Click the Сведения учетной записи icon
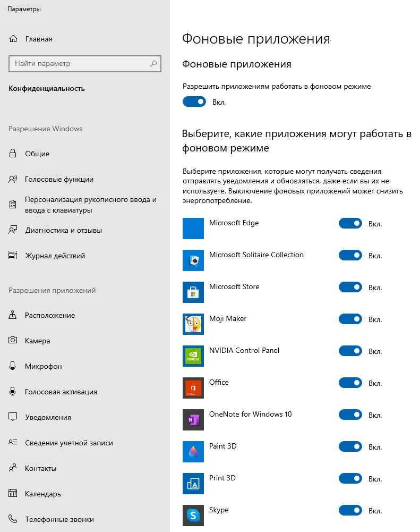 point(13,442)
